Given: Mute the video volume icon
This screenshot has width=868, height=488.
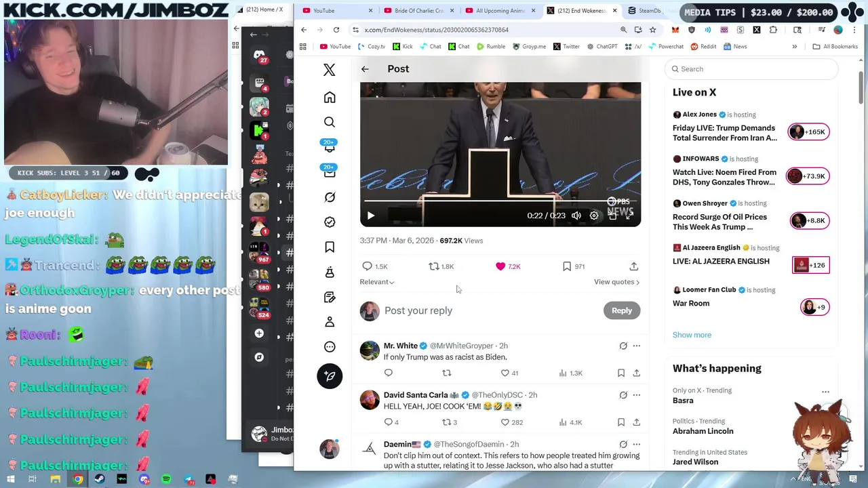Looking at the screenshot, I should pos(576,216).
